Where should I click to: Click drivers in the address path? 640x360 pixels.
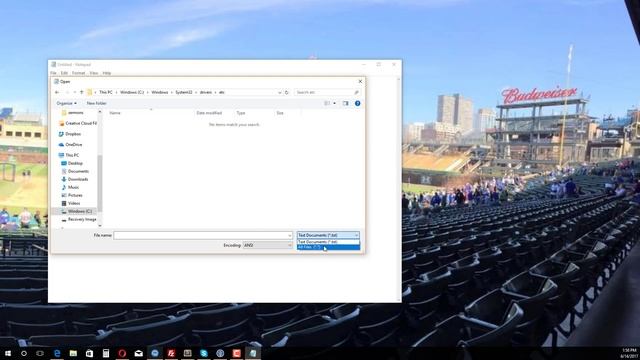click(x=206, y=93)
